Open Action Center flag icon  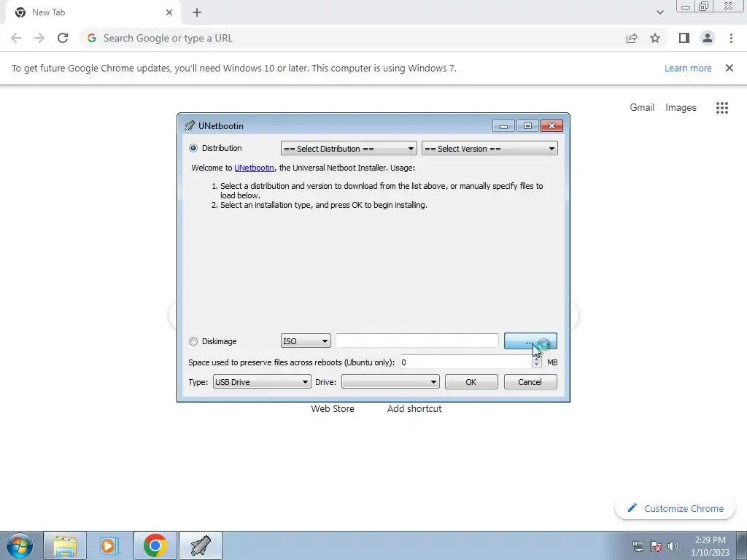[x=656, y=546]
